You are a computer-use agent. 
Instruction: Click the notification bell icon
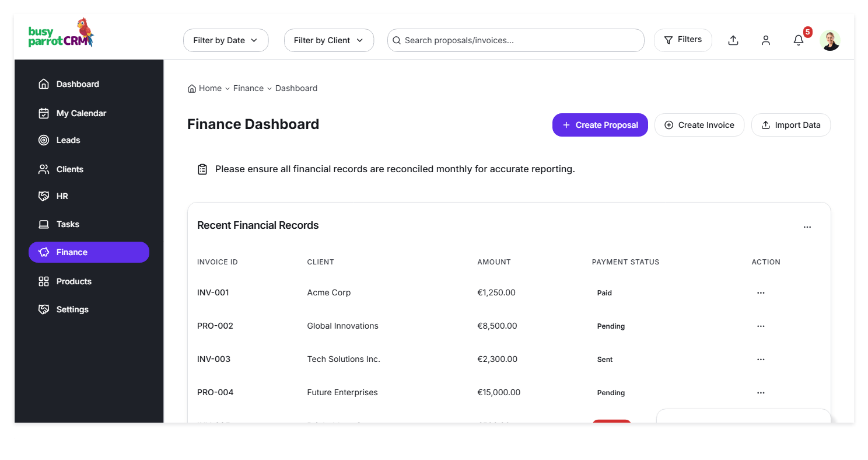[x=798, y=40]
